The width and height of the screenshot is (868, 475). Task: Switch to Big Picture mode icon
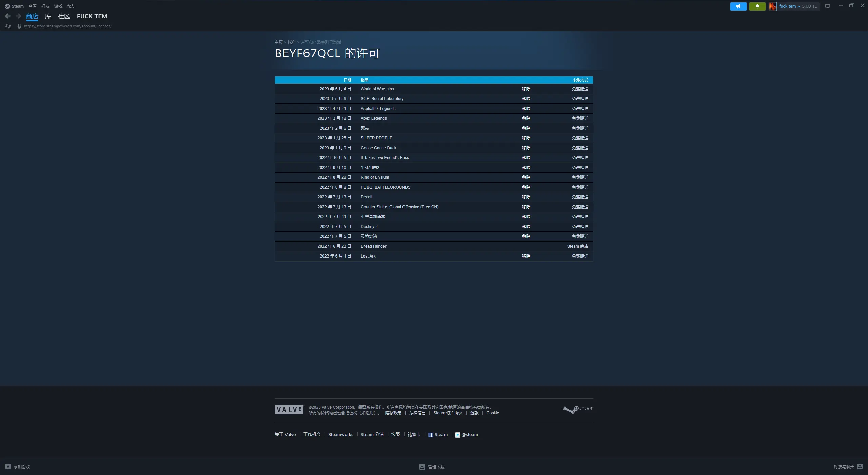point(827,6)
